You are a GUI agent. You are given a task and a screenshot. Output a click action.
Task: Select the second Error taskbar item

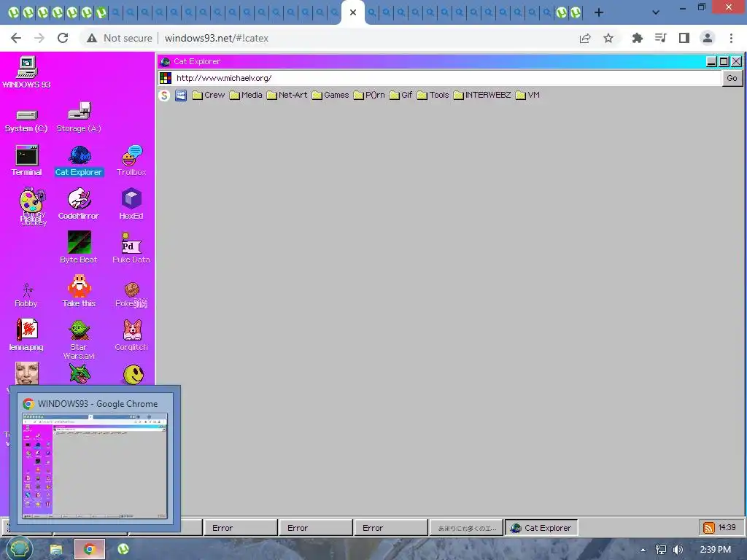316,528
